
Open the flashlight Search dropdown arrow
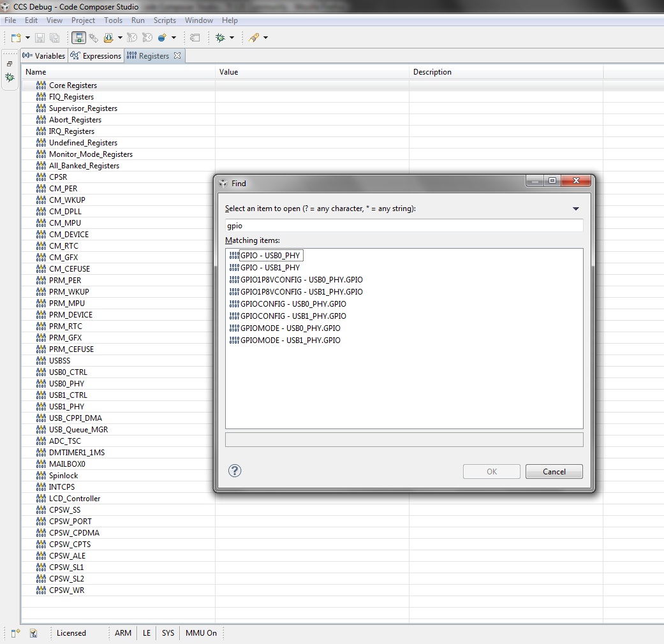coord(265,38)
